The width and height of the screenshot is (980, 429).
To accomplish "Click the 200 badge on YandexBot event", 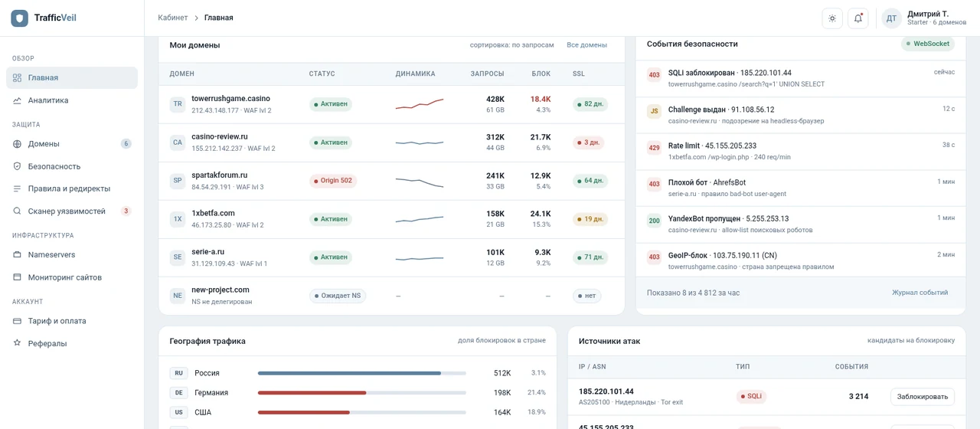I will tap(654, 221).
